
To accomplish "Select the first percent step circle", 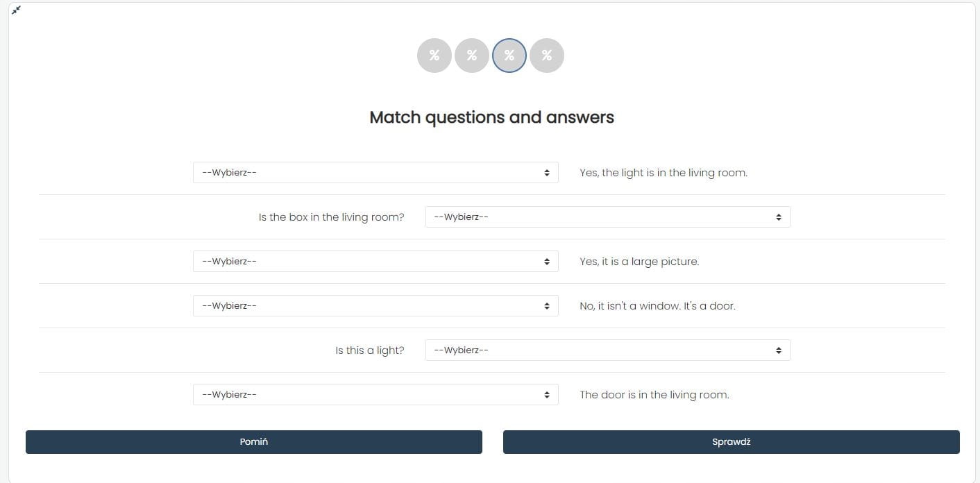I will tap(434, 56).
